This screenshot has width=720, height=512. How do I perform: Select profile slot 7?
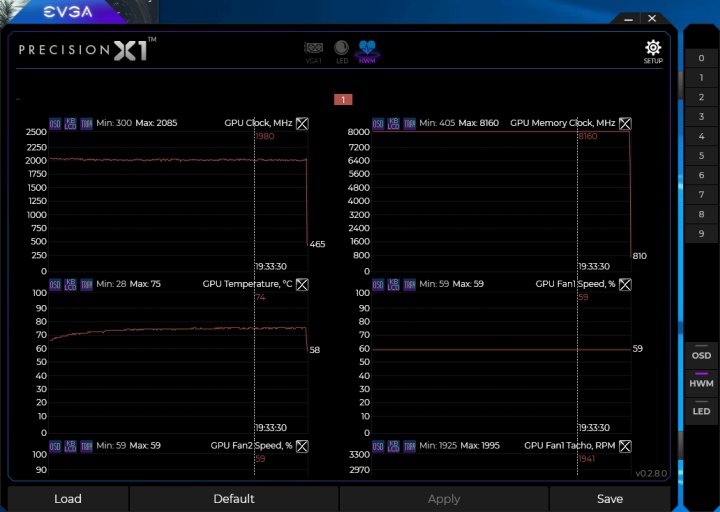[x=701, y=195]
